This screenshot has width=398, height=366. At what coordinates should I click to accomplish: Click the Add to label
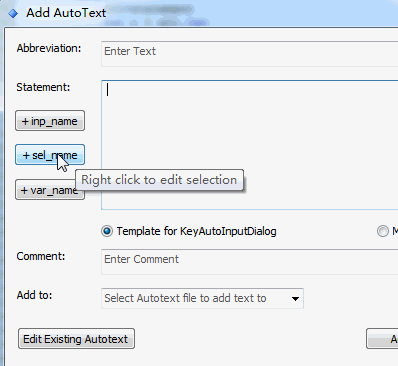tap(34, 295)
